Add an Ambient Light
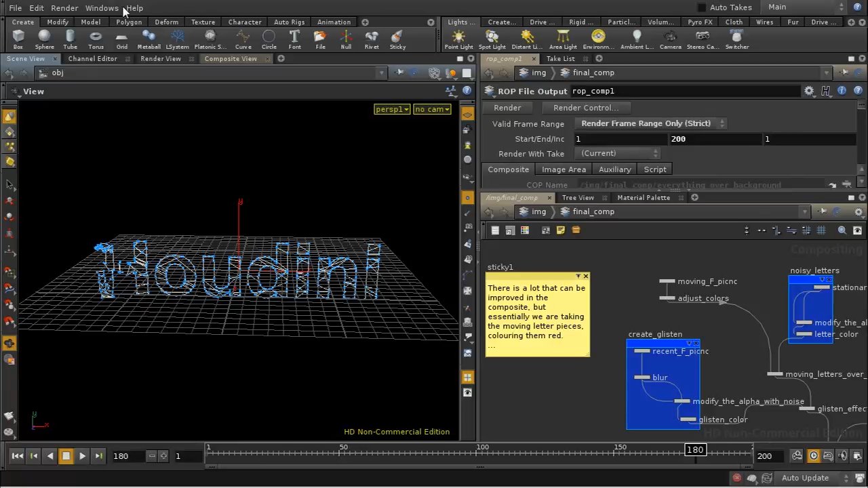This screenshot has width=868, height=488. tap(636, 39)
